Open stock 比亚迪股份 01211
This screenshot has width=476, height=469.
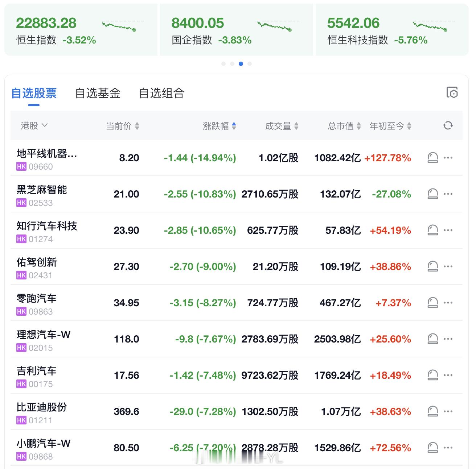pyautogui.click(x=42, y=413)
